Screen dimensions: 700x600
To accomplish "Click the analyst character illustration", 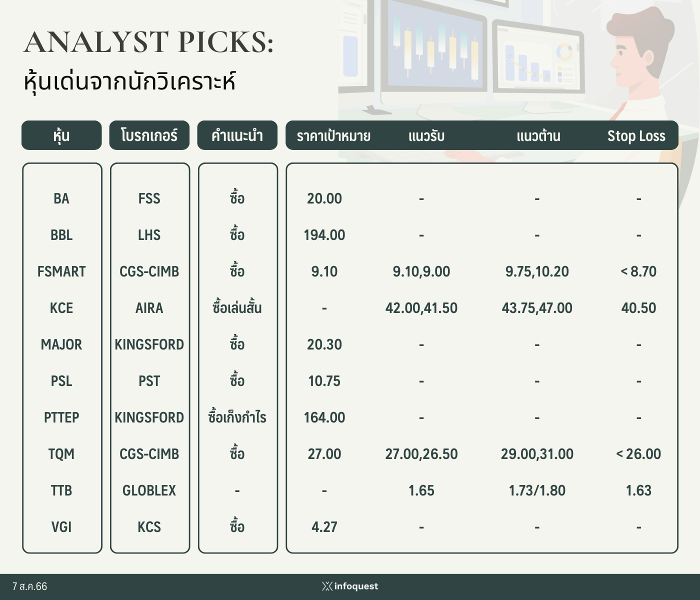I will (645, 75).
